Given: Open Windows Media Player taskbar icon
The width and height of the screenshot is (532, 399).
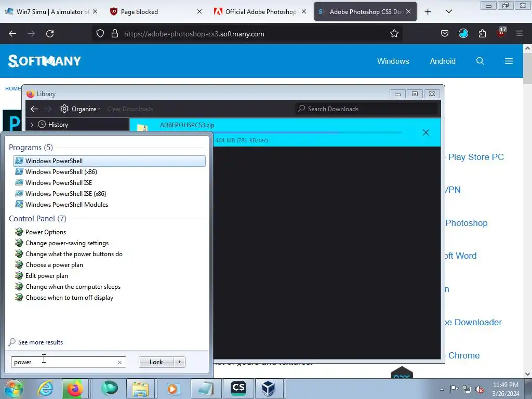Looking at the screenshot, I should click(172, 389).
